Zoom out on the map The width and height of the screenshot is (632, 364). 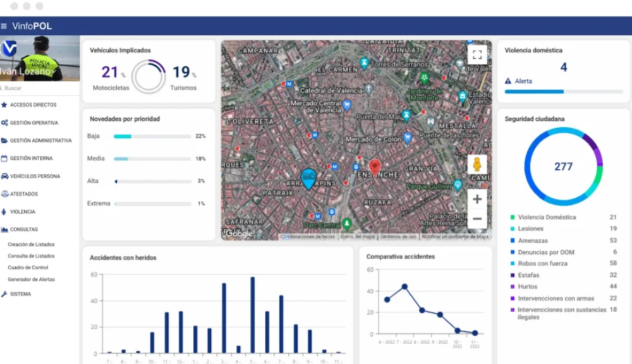tap(477, 219)
